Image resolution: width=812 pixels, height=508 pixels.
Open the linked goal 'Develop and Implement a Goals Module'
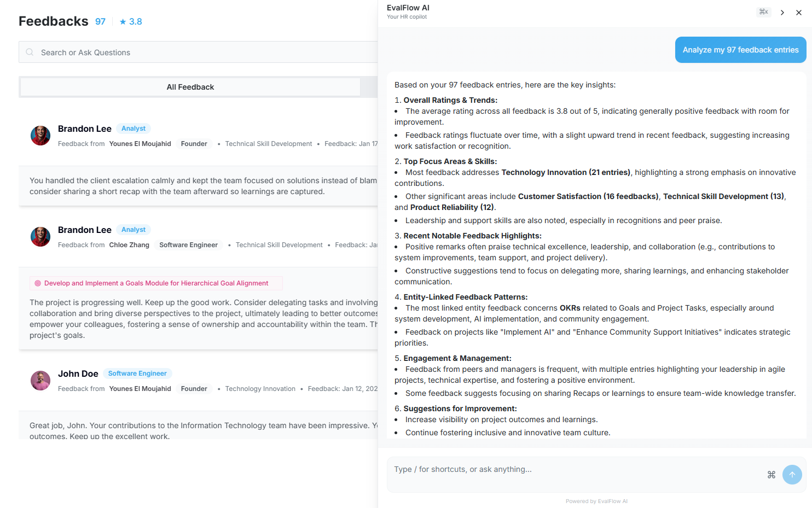(x=156, y=283)
